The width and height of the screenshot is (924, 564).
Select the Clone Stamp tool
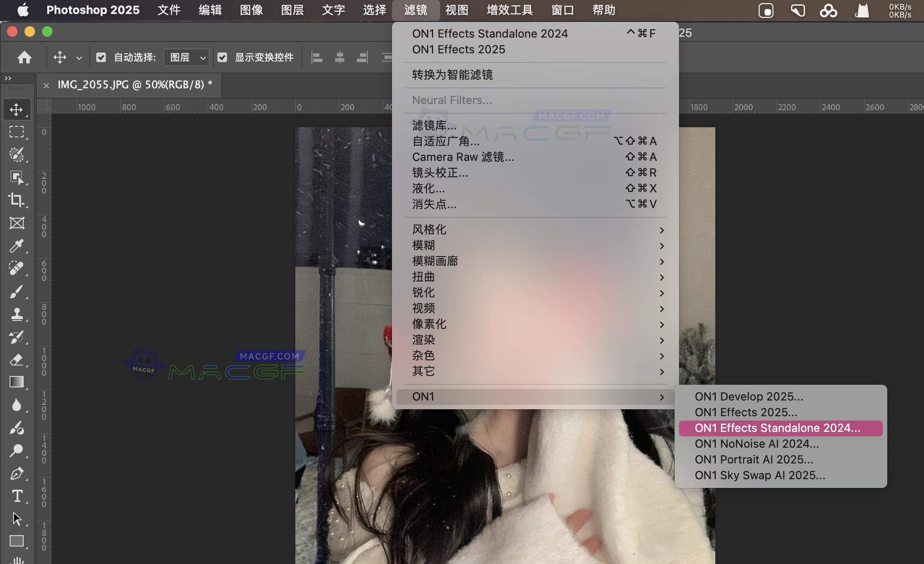coord(17,314)
